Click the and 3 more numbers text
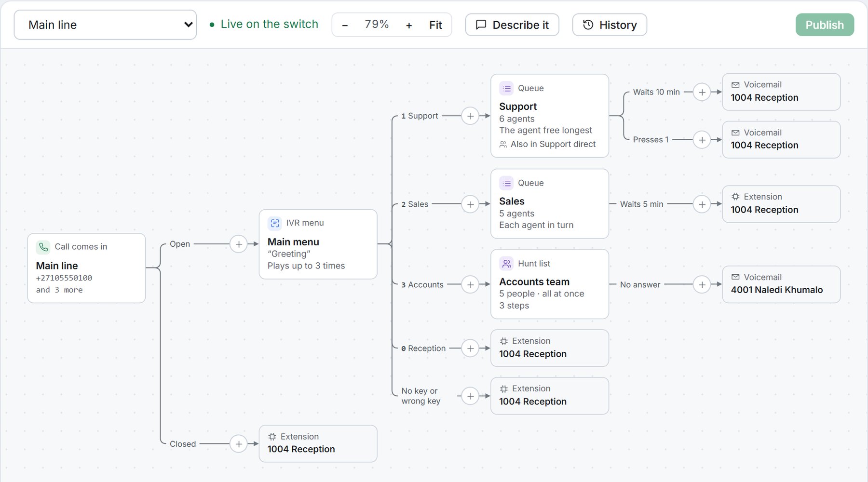The image size is (868, 482). click(59, 290)
